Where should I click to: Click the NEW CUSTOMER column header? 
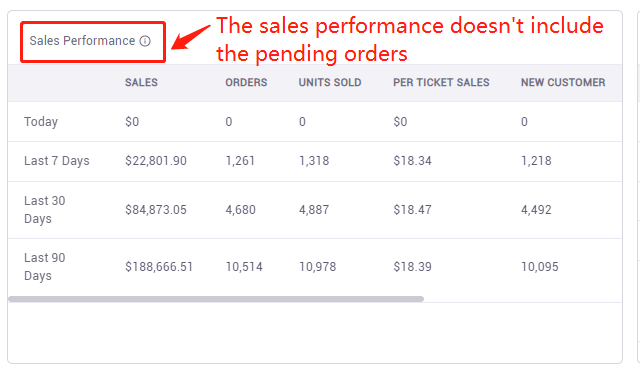click(563, 82)
